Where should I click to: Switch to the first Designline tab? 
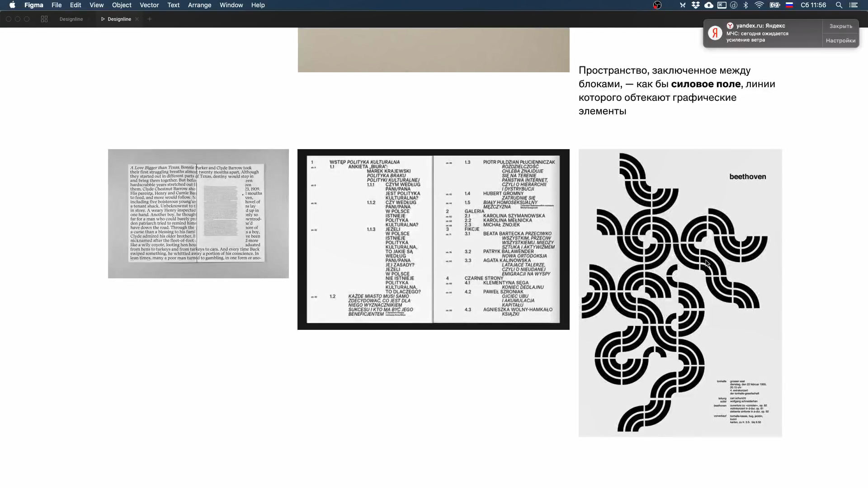pos(71,19)
